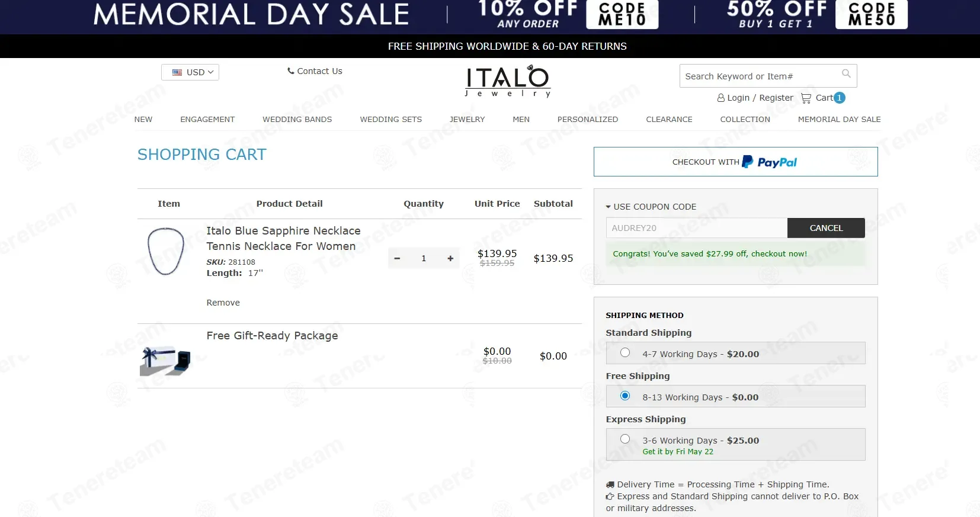This screenshot has height=517, width=980.
Task: Click the Contact Us link
Action: click(x=319, y=71)
